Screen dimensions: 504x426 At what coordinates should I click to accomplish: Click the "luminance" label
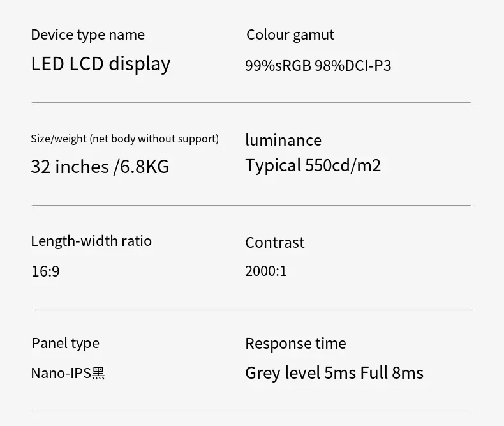click(283, 140)
